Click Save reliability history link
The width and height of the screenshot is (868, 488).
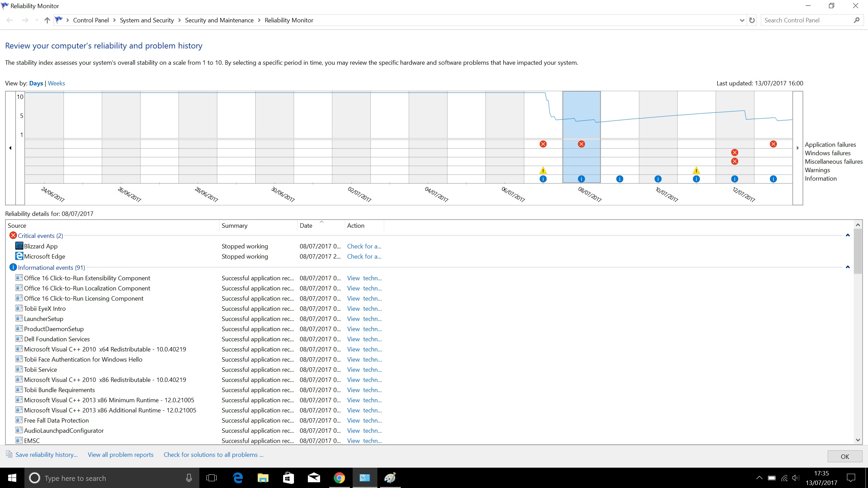pyautogui.click(x=46, y=454)
